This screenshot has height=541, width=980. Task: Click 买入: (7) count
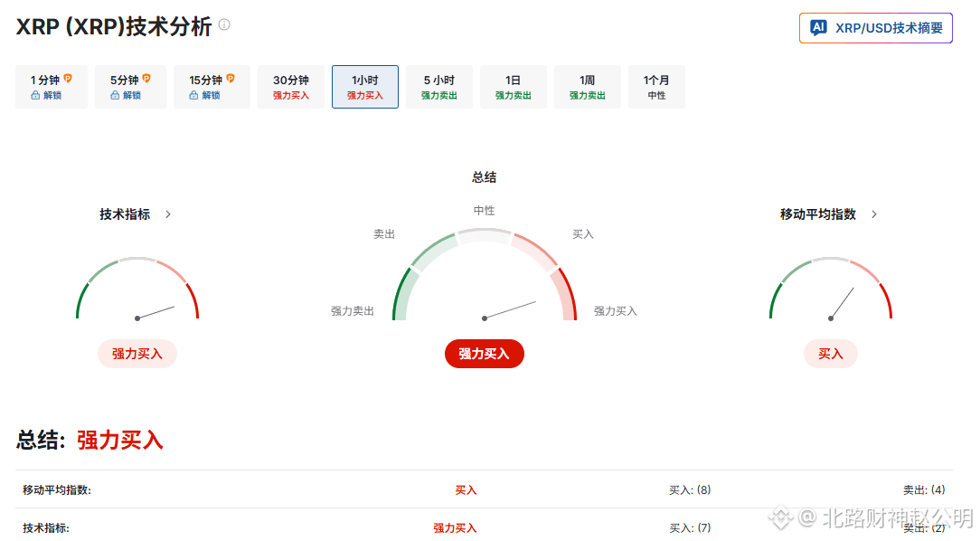pos(690,528)
